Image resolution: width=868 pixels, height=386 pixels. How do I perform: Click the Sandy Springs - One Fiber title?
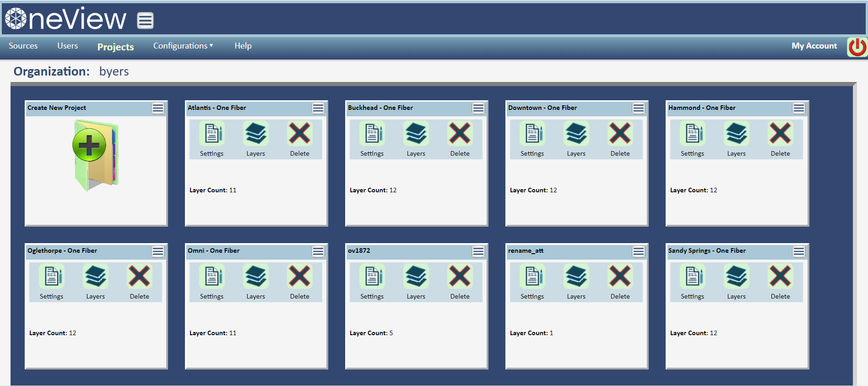[707, 250]
